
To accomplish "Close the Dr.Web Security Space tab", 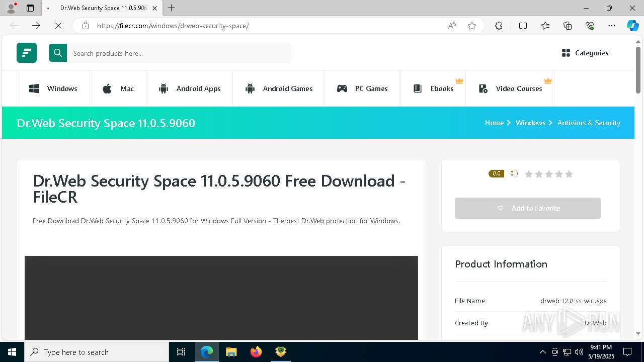I will [154, 8].
